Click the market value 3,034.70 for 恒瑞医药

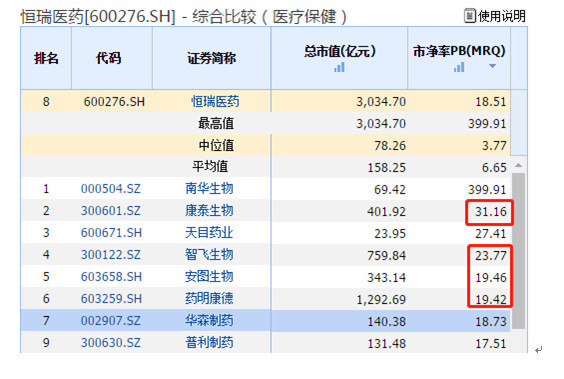pos(381,102)
